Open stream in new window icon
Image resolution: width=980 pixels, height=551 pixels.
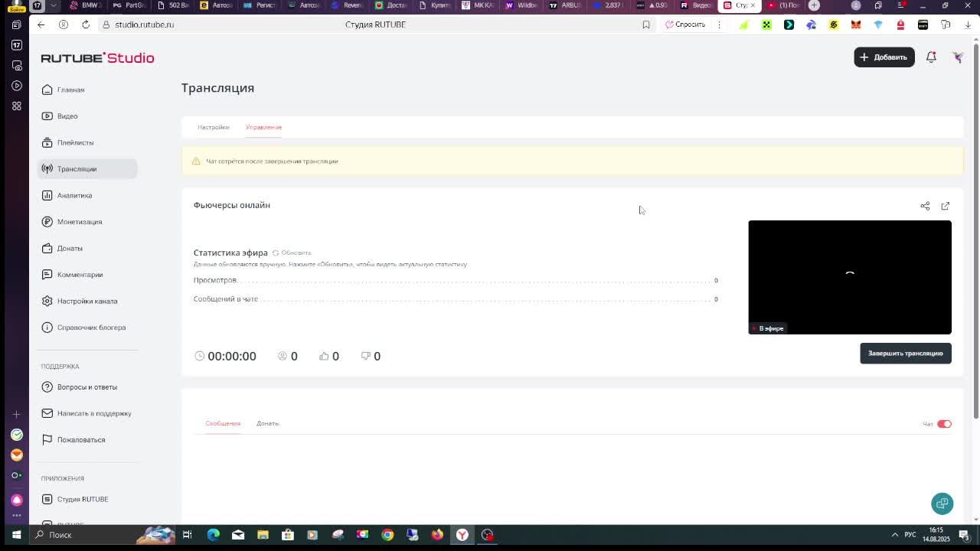[x=946, y=206]
